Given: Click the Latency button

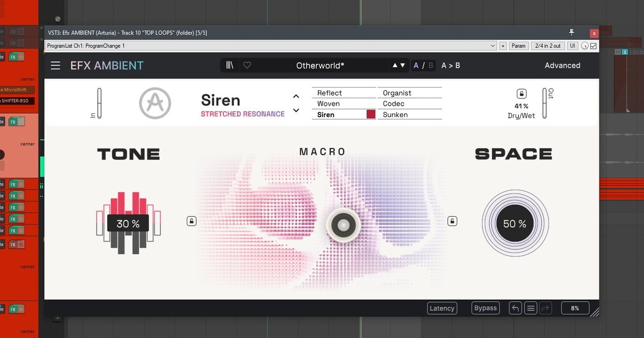Looking at the screenshot, I should 442,308.
